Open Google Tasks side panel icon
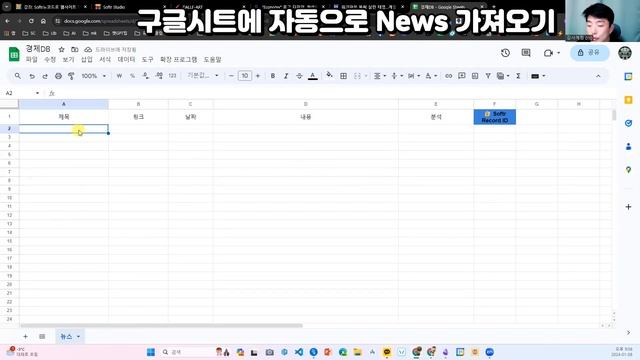Screen dimensions: 640x360 pos(628,123)
